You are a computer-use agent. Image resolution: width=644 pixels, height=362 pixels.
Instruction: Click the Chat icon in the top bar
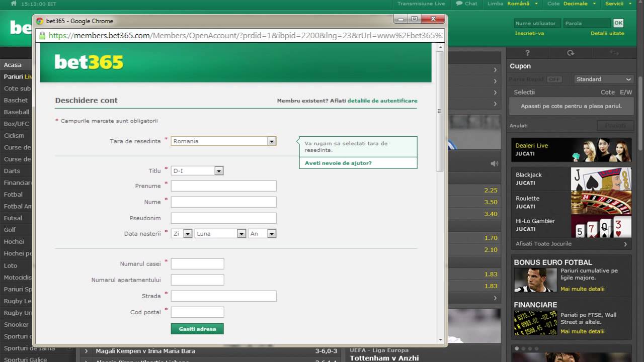(459, 4)
